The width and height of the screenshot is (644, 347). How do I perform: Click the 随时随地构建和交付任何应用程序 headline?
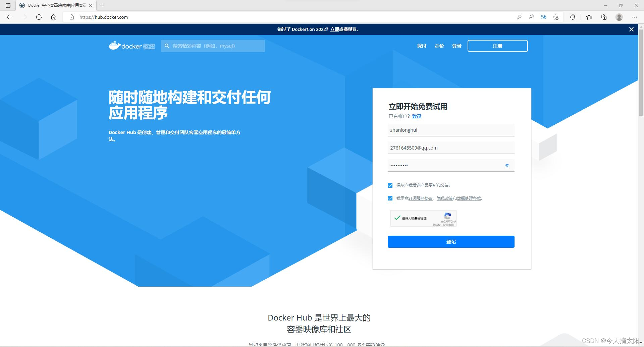(x=190, y=105)
